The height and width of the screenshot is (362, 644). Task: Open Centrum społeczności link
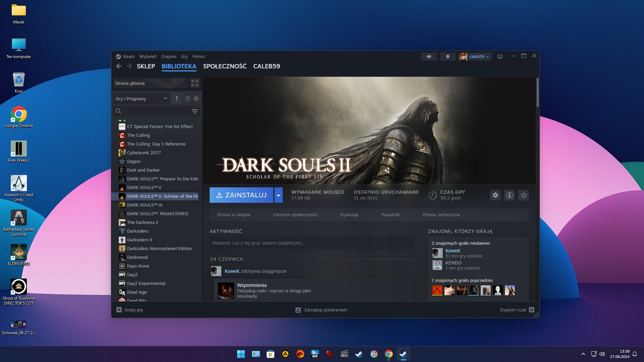(x=295, y=215)
